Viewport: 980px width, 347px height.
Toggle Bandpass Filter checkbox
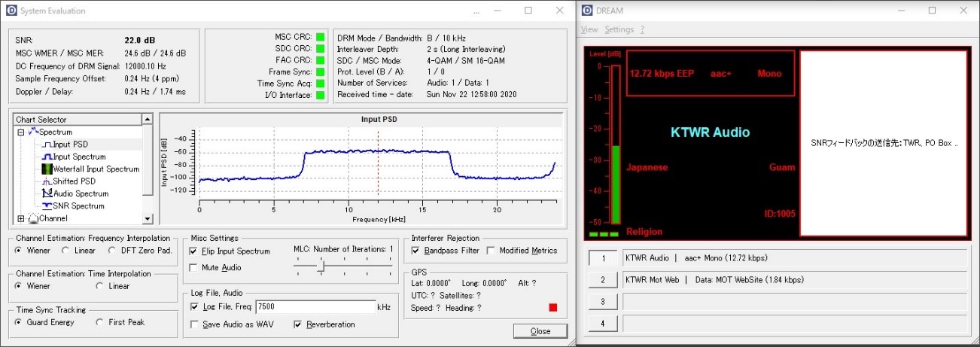point(415,251)
